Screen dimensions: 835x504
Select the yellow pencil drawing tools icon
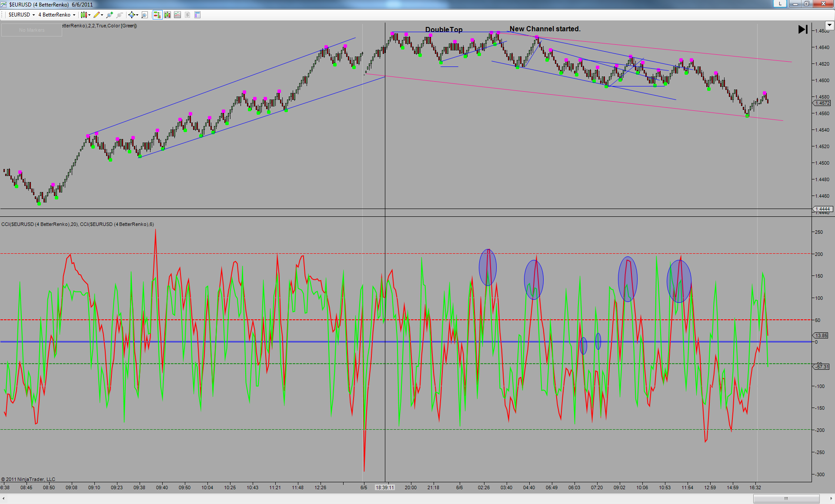(97, 15)
